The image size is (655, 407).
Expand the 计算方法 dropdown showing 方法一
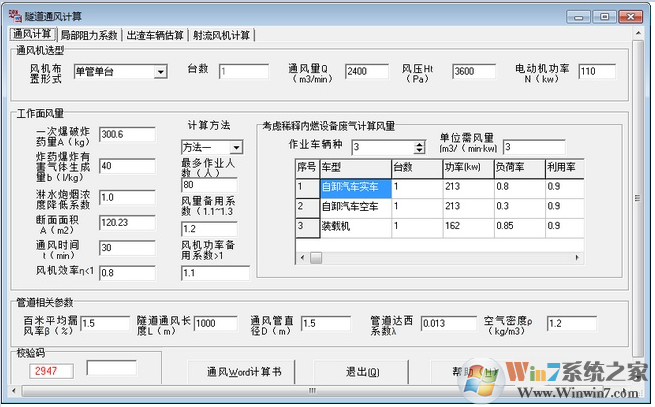point(236,147)
